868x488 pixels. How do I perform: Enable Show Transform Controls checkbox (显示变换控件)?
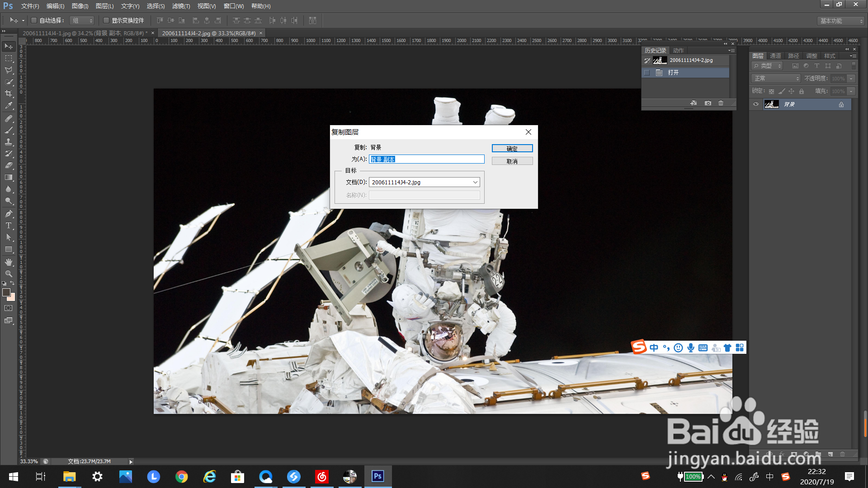[106, 20]
